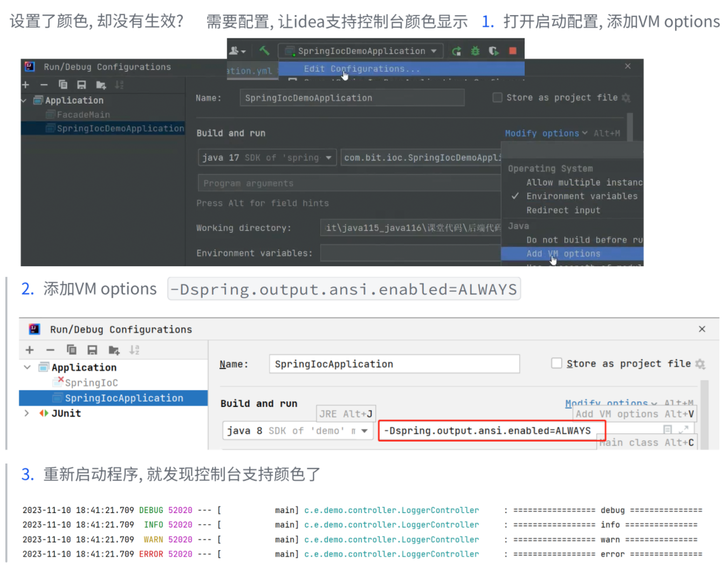Enable Store as project file in the dark dialog

pos(498,98)
